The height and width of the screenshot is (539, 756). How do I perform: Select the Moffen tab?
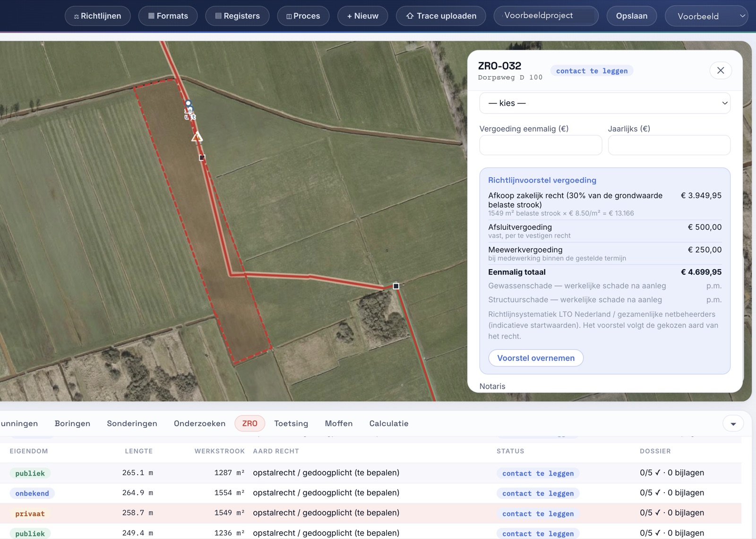click(x=338, y=424)
